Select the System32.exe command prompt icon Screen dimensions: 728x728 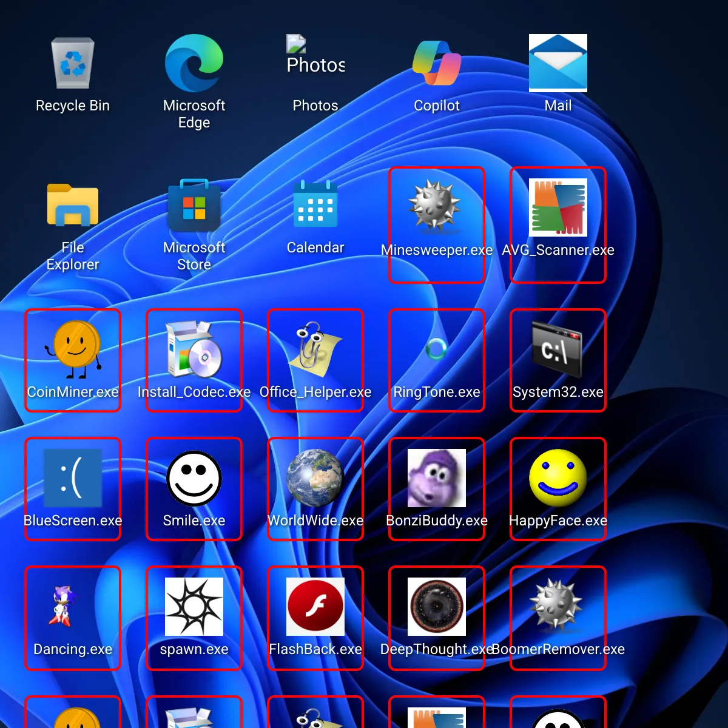click(x=558, y=349)
